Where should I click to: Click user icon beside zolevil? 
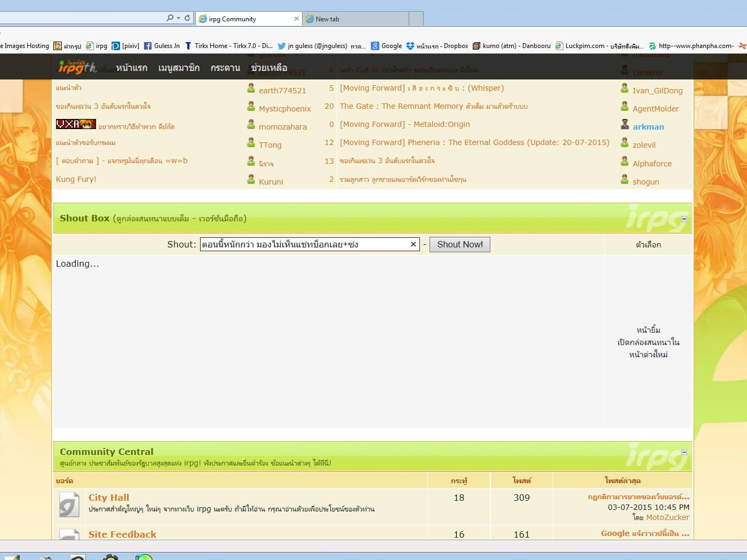tap(625, 142)
